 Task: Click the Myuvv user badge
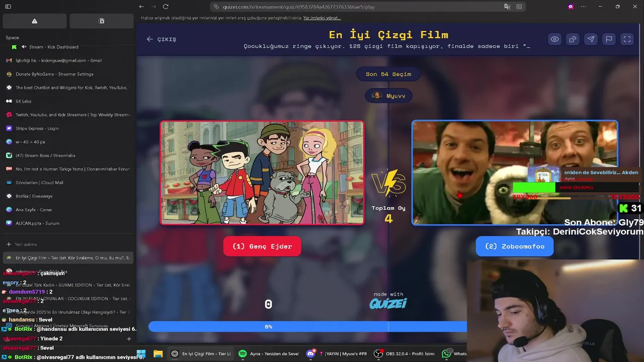388,96
